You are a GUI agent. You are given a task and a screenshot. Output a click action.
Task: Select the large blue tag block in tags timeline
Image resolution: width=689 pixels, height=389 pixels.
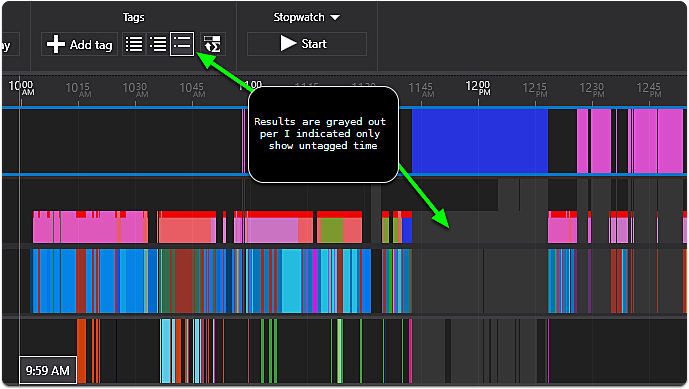pos(480,141)
